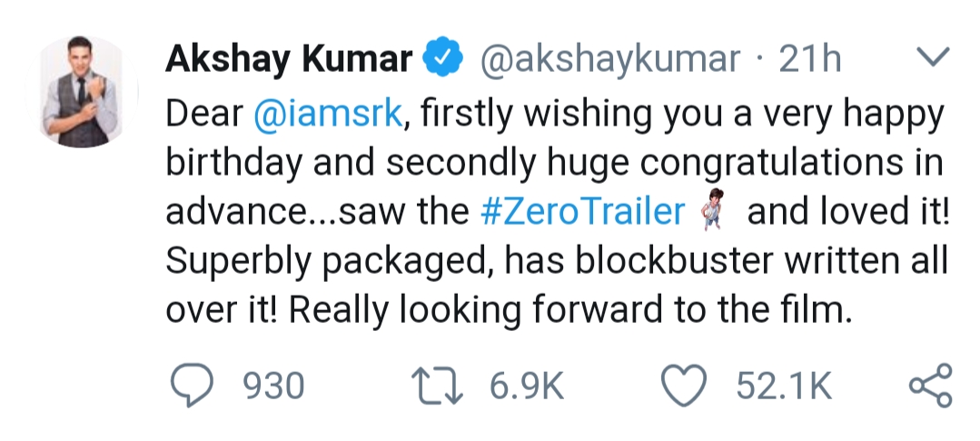Like the tweet with the heart icon

coord(684,386)
